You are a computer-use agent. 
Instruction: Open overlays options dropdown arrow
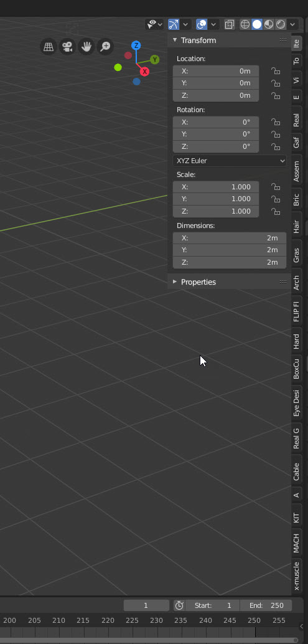[x=213, y=24]
